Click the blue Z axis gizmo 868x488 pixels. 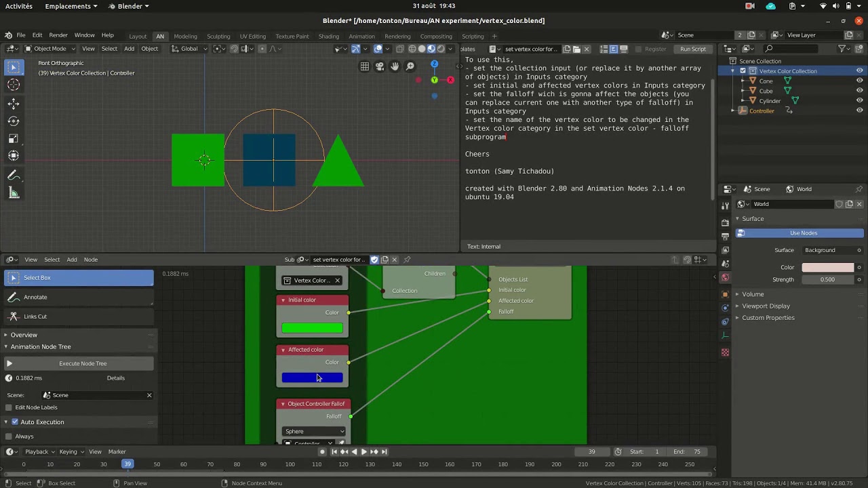click(x=435, y=64)
